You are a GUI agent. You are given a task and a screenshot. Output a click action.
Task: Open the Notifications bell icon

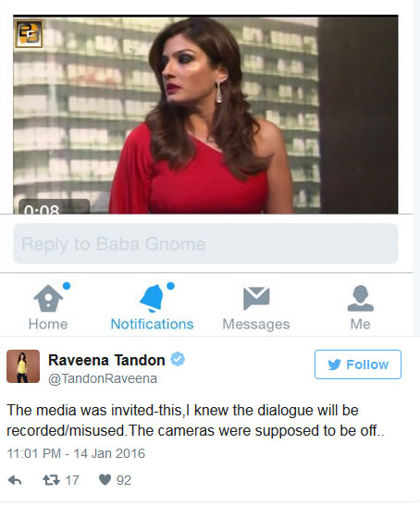pyautogui.click(x=152, y=298)
